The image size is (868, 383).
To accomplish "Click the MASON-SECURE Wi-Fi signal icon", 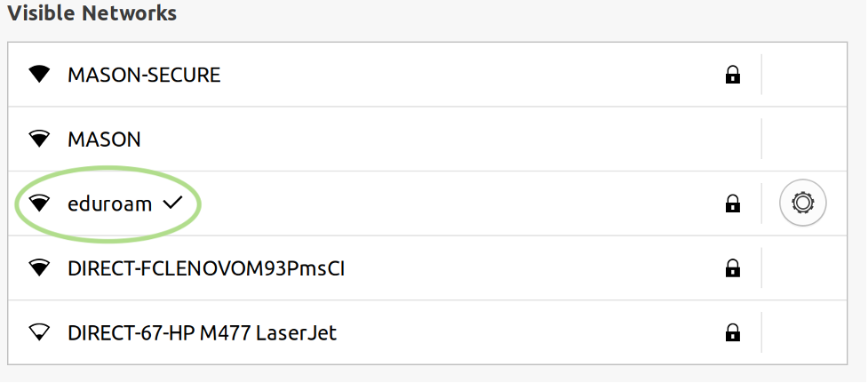I will click(x=39, y=76).
